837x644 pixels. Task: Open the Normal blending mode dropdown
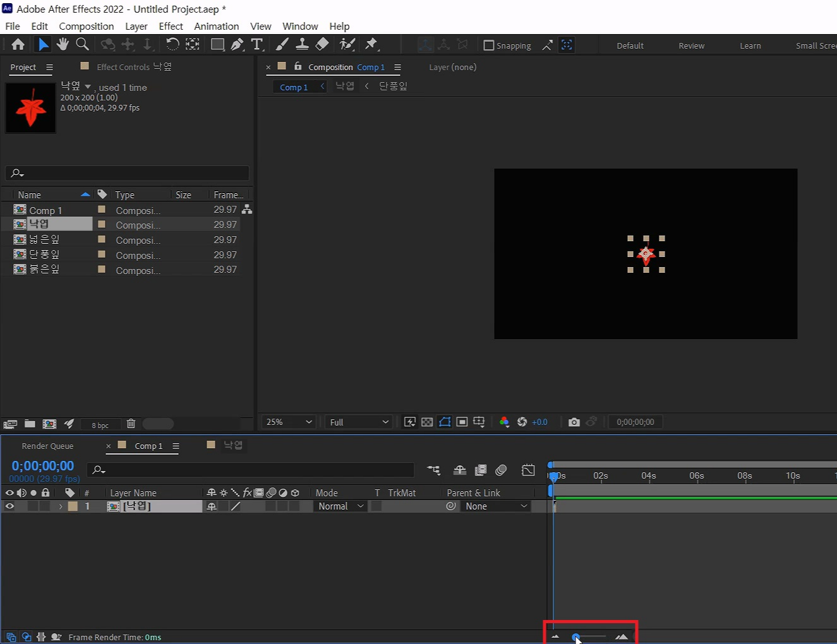(x=340, y=506)
